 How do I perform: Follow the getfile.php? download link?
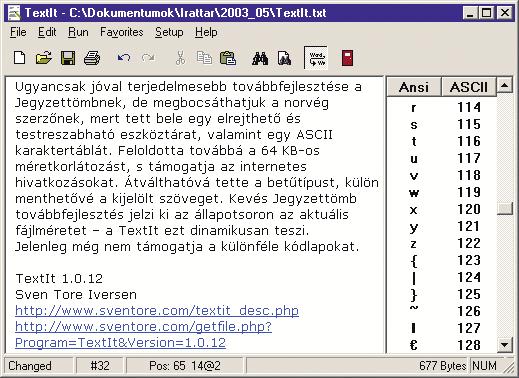click(143, 326)
